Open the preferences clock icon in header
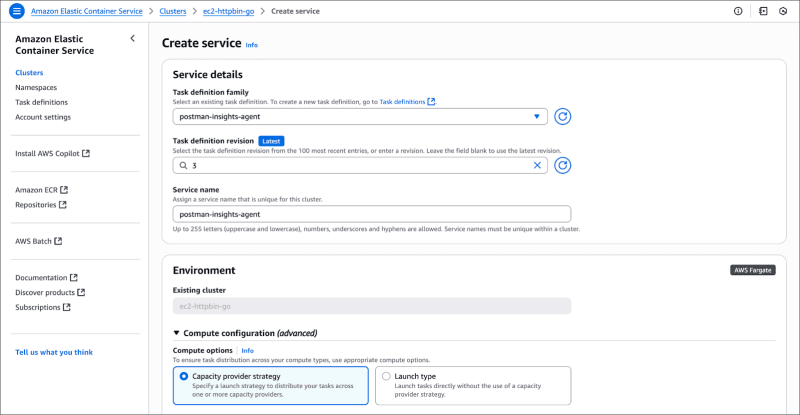800x415 pixels. click(x=783, y=11)
